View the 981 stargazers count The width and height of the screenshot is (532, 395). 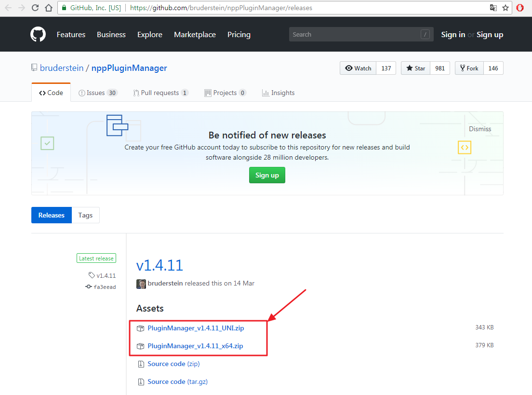click(439, 68)
